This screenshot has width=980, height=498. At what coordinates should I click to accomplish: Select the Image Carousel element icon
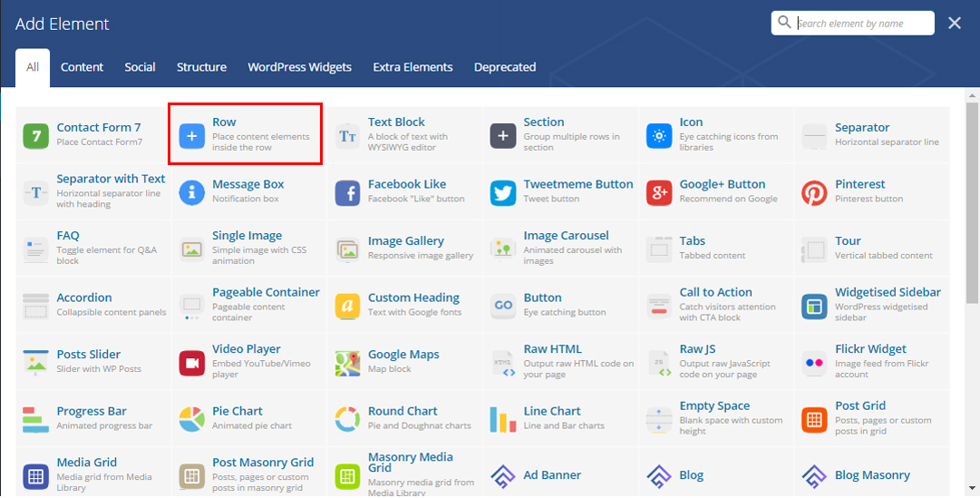tap(503, 249)
